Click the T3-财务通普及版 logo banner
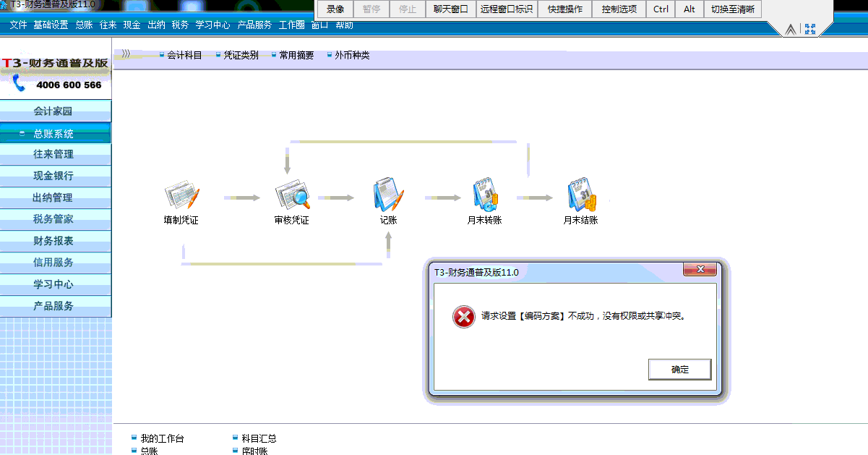The image size is (868, 455). click(x=56, y=63)
